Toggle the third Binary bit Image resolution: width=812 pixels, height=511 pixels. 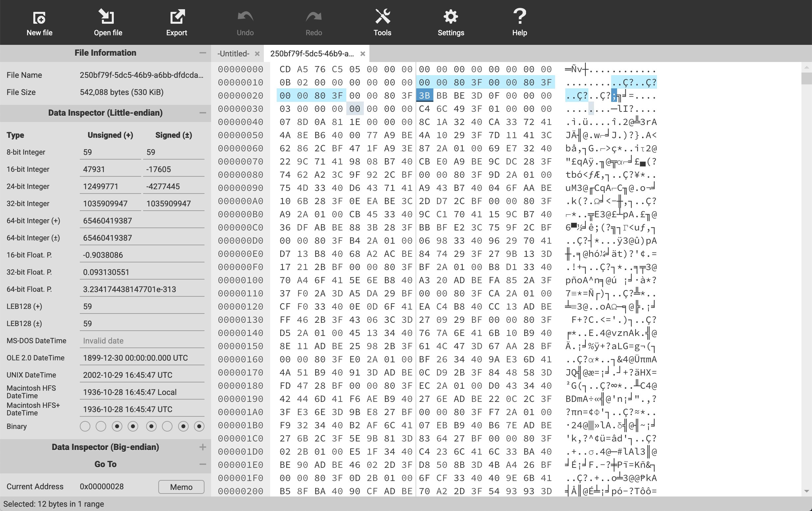coord(117,426)
